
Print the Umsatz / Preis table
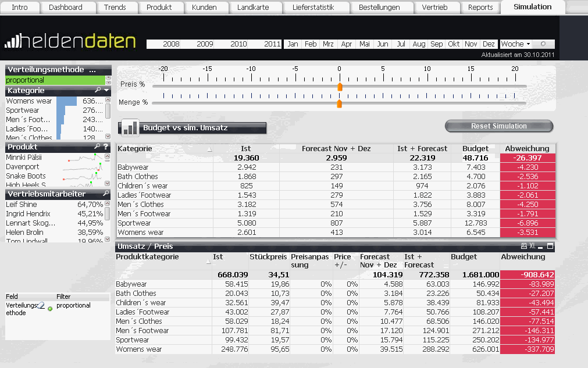[x=524, y=246]
